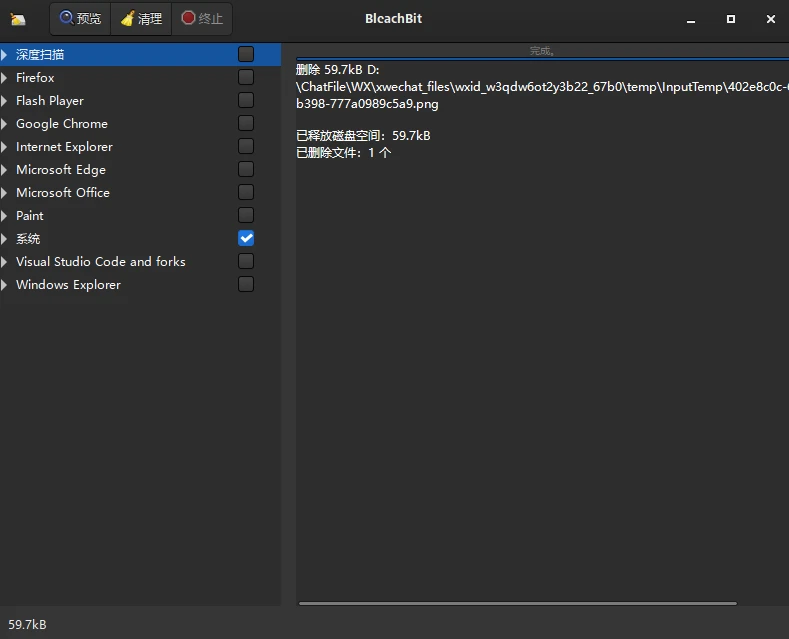The width and height of the screenshot is (789, 639).
Task: Uncheck the 系统 checkbox
Action: click(x=246, y=238)
